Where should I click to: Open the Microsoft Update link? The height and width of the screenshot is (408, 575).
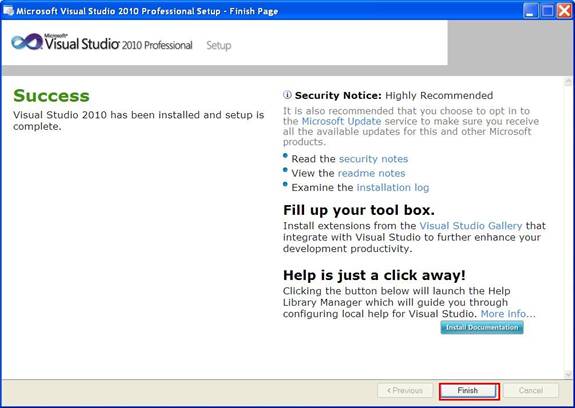click(x=341, y=121)
